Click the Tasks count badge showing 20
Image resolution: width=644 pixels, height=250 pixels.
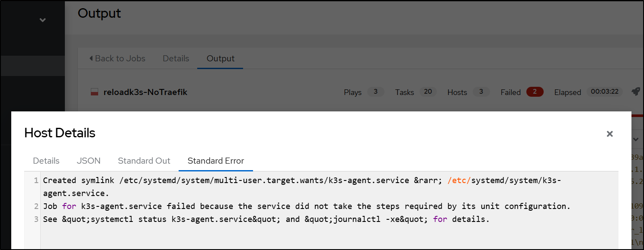pyautogui.click(x=428, y=92)
